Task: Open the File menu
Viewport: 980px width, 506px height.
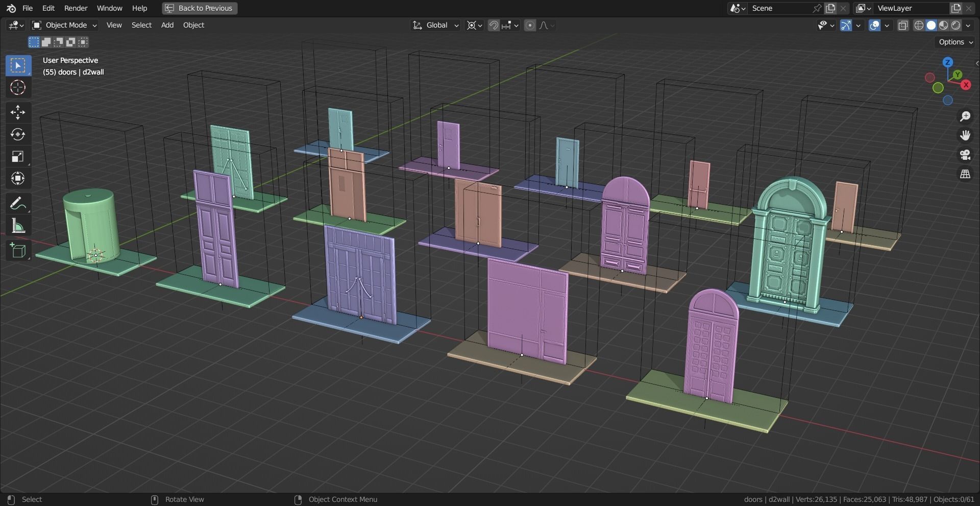Action: coord(28,8)
